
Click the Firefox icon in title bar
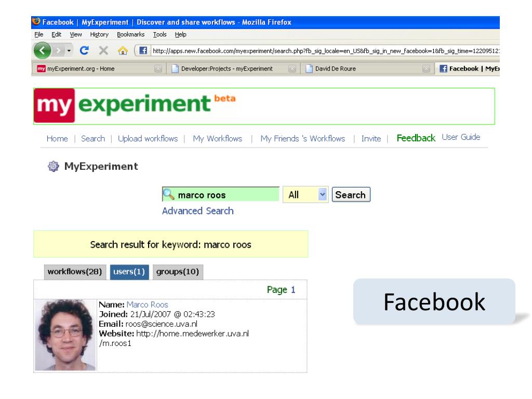point(36,21)
